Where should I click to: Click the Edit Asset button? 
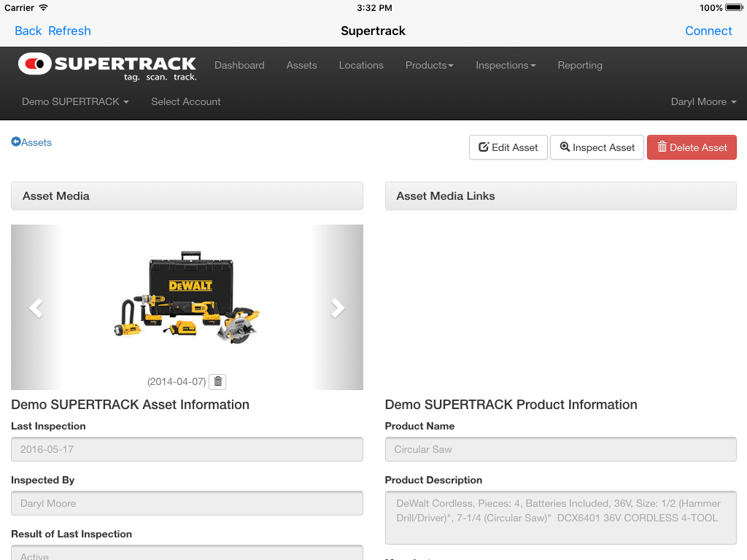click(508, 147)
